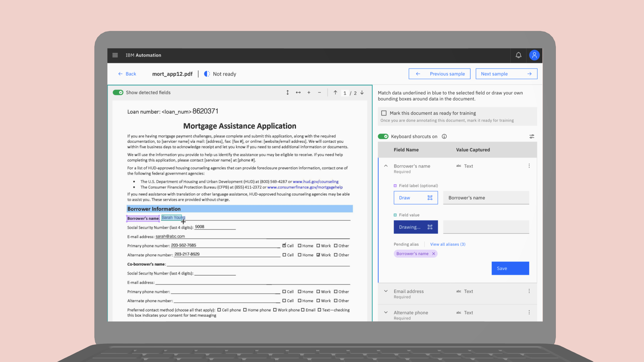Image resolution: width=644 pixels, height=362 pixels.
Task: Zoom out of the document
Action: tap(319, 92)
